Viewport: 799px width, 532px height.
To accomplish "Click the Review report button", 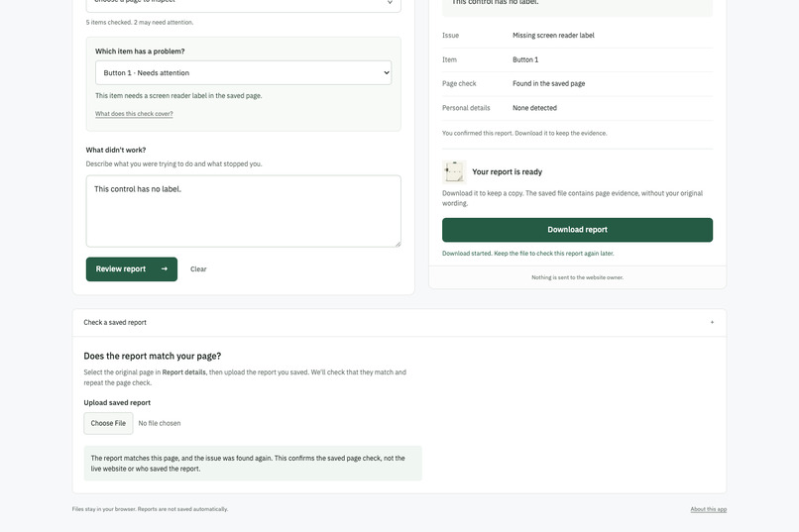I will [x=132, y=268].
